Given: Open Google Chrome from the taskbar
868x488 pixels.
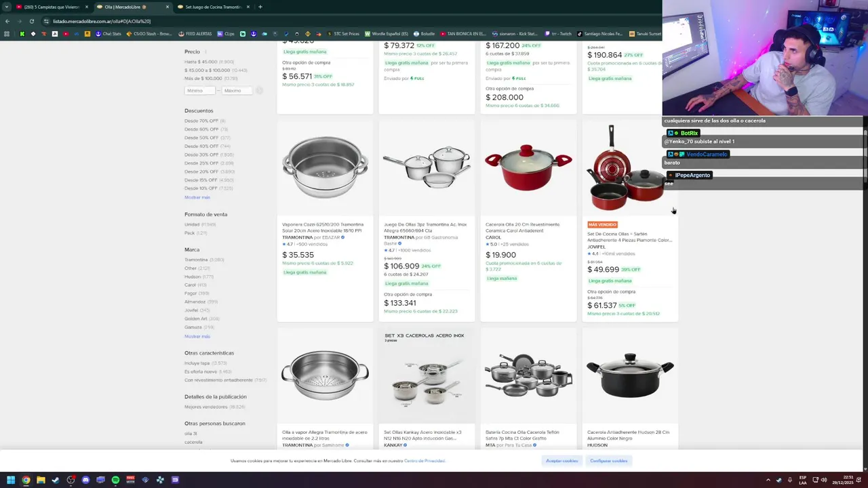Looking at the screenshot, I should (26, 480).
